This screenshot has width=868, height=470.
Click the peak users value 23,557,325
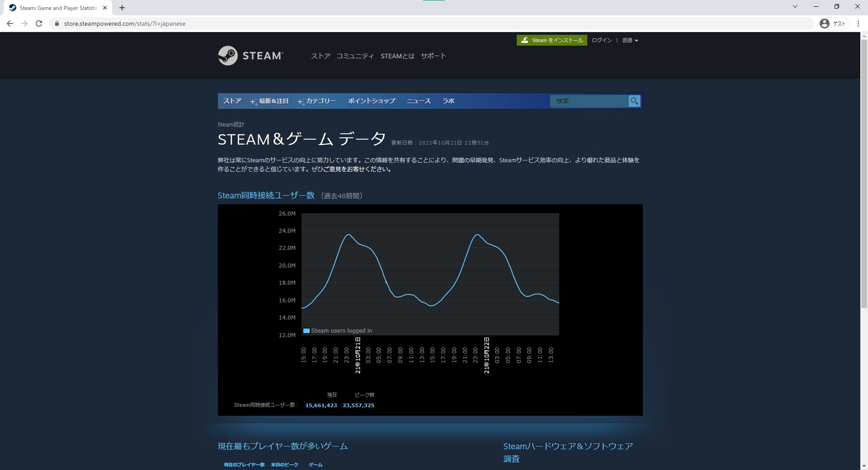pyautogui.click(x=359, y=405)
